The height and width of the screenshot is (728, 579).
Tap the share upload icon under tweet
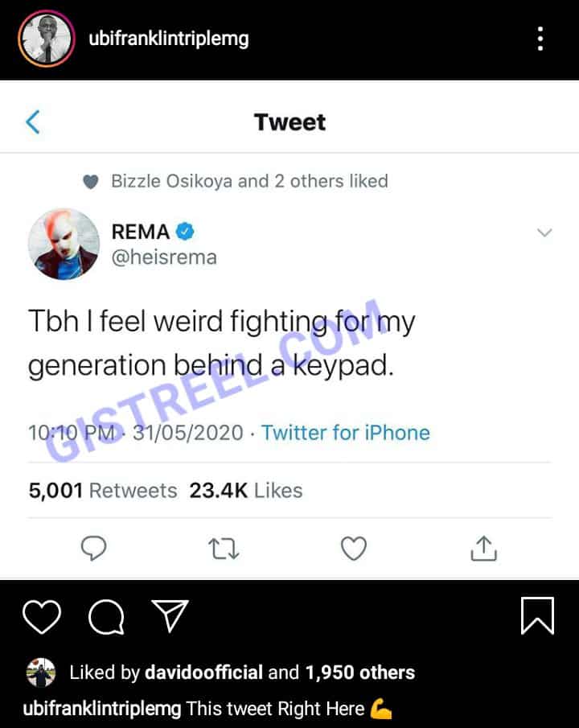(x=482, y=549)
